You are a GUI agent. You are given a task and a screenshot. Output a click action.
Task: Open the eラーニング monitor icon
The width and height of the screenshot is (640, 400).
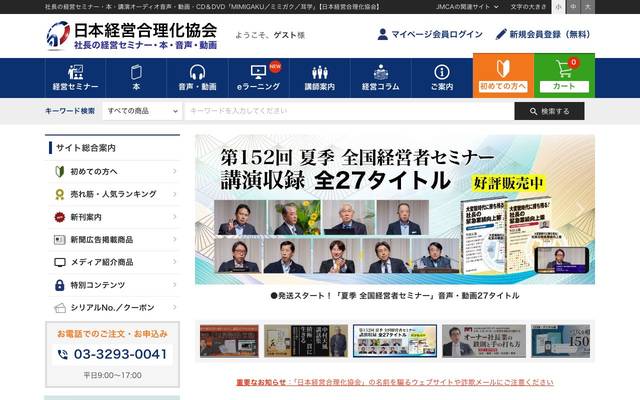258,72
